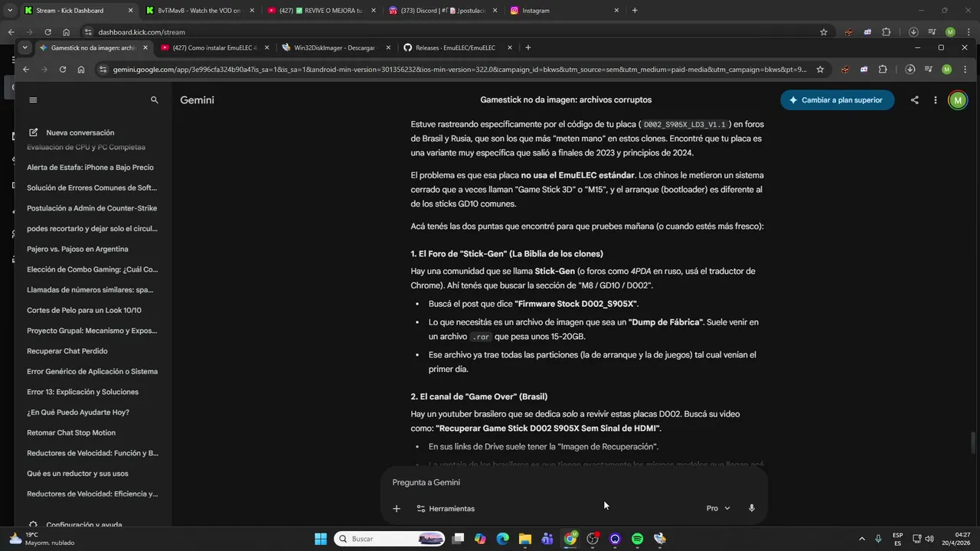980x551 pixels.
Task: Bookmark star icon in back Kick window
Action: tap(824, 32)
